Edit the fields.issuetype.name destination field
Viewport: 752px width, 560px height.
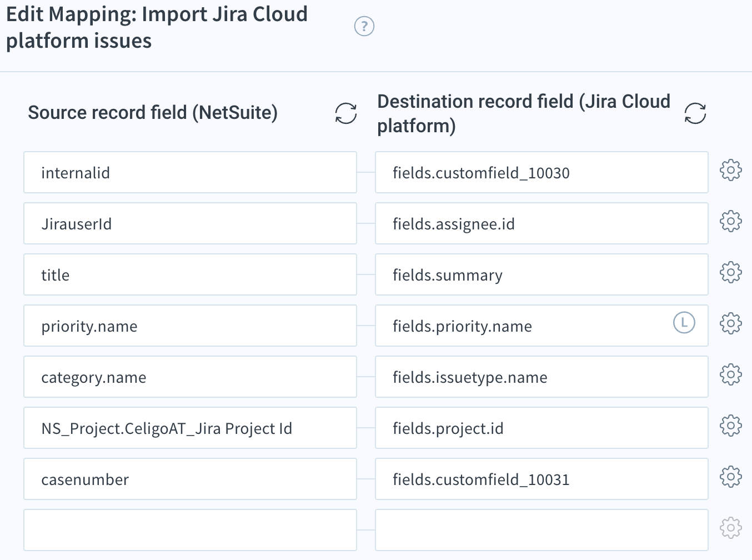(x=542, y=377)
